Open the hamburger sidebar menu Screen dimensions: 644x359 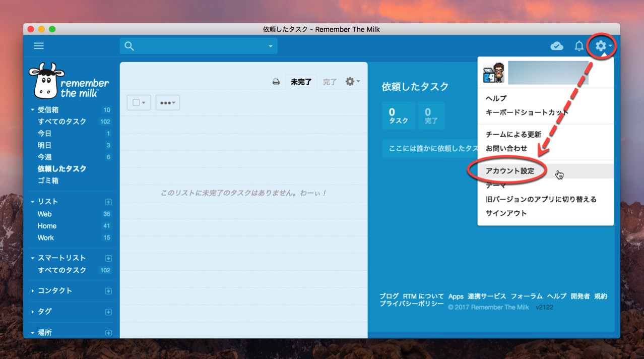coord(39,46)
